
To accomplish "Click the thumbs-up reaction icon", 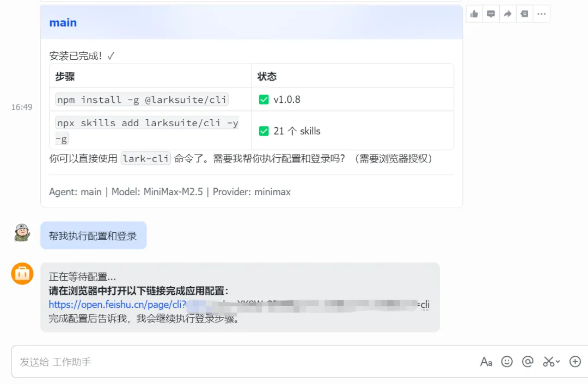I will pyautogui.click(x=474, y=14).
